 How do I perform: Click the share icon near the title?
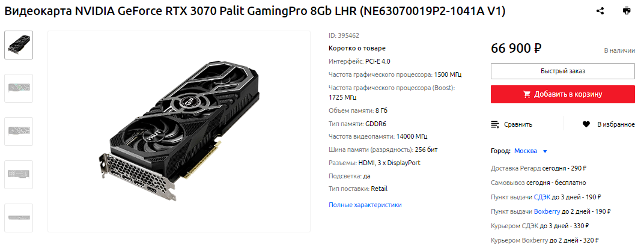600,11
